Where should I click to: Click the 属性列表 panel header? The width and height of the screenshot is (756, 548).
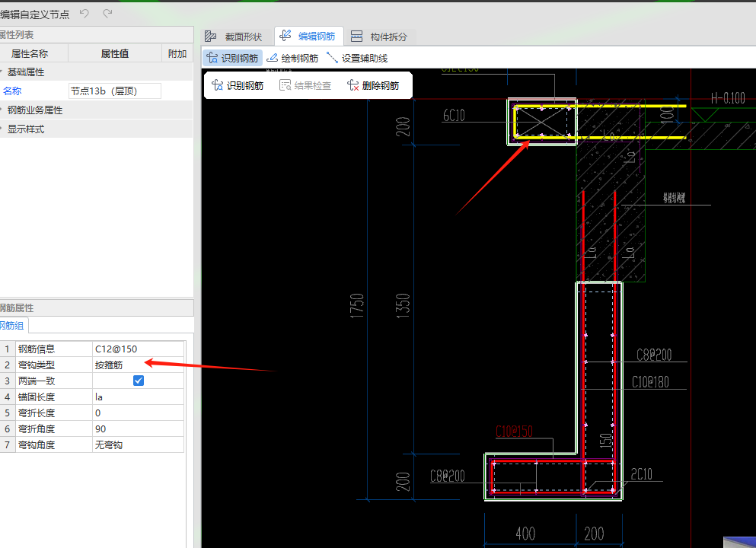point(97,35)
